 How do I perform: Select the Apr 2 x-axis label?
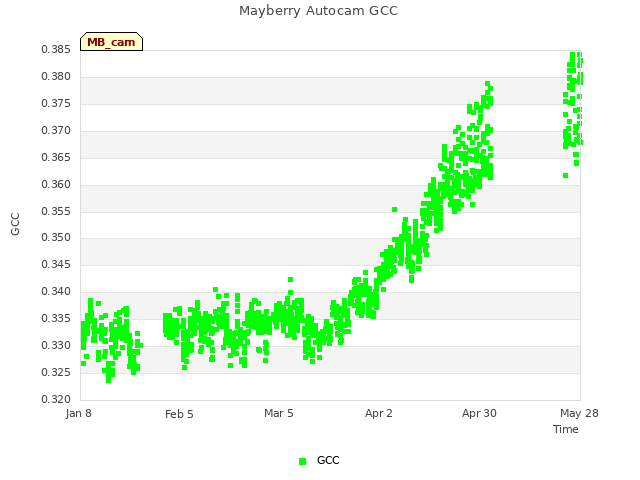tap(379, 413)
